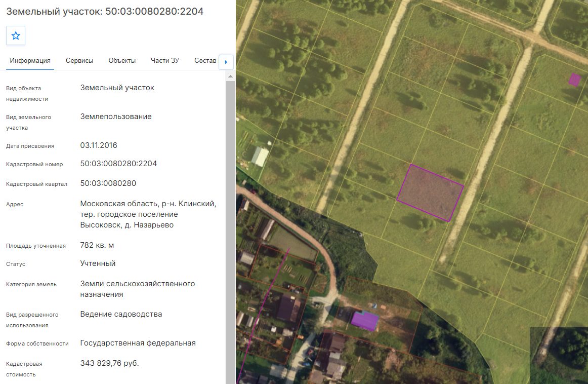The width and height of the screenshot is (588, 384).
Task: Add the land plot to favorites star
Action: click(16, 35)
